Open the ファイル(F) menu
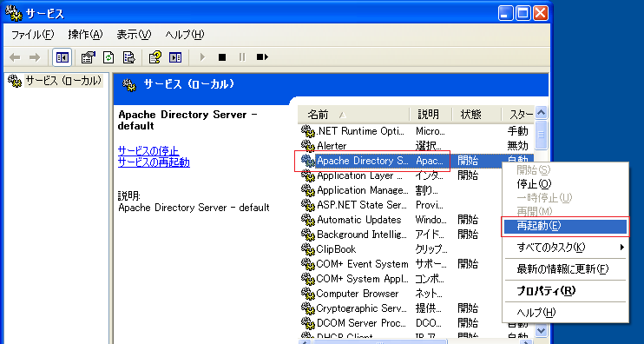This screenshot has height=344, width=644. point(32,35)
